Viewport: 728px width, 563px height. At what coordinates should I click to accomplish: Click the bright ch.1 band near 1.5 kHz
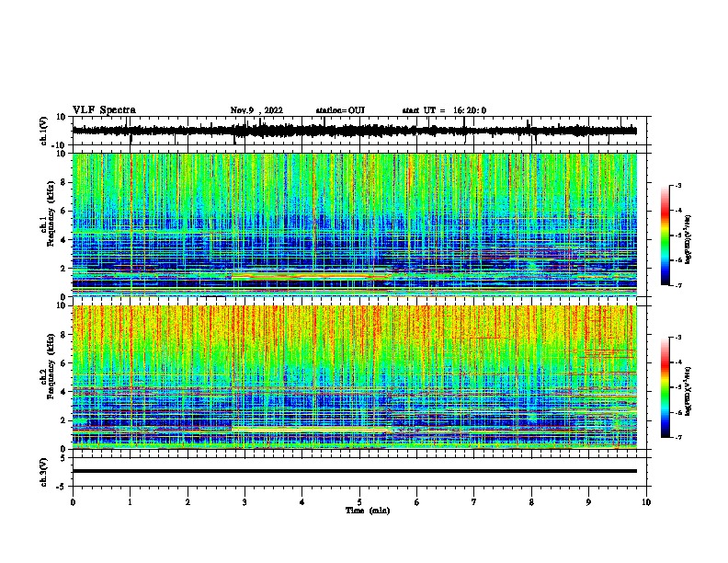point(310,276)
